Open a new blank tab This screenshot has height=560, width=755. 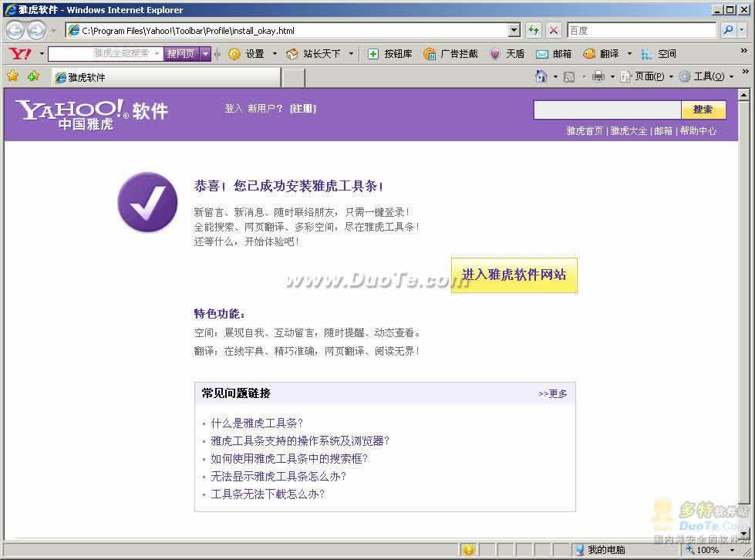[x=293, y=78]
